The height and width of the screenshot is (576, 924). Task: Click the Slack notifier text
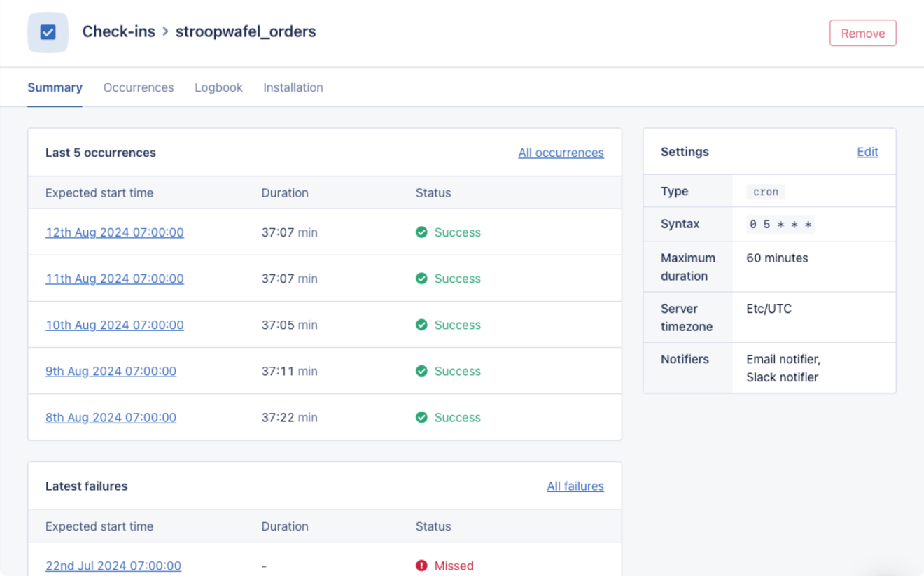[x=782, y=377]
